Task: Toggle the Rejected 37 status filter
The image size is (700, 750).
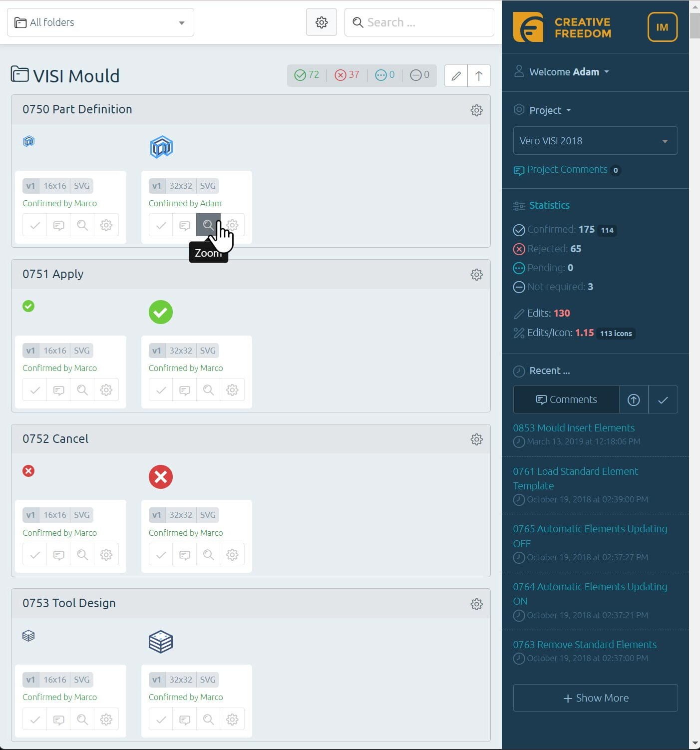Action: [x=347, y=75]
